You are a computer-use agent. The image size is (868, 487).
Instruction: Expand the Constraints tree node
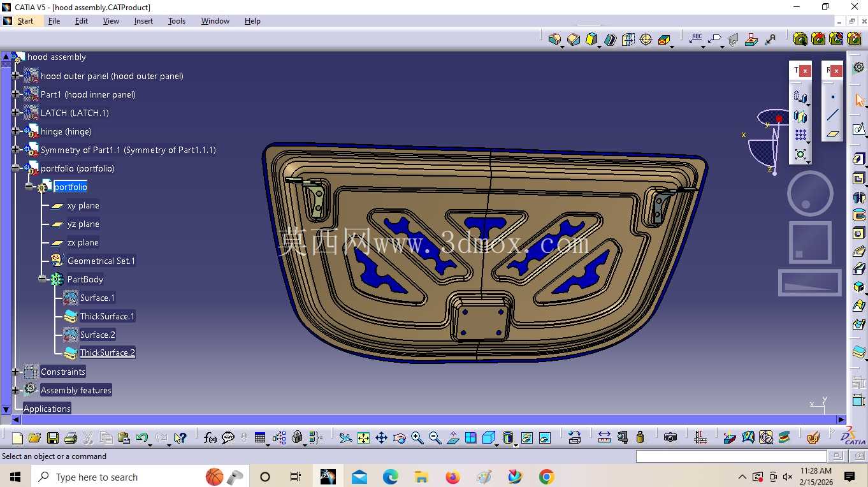pos(16,372)
